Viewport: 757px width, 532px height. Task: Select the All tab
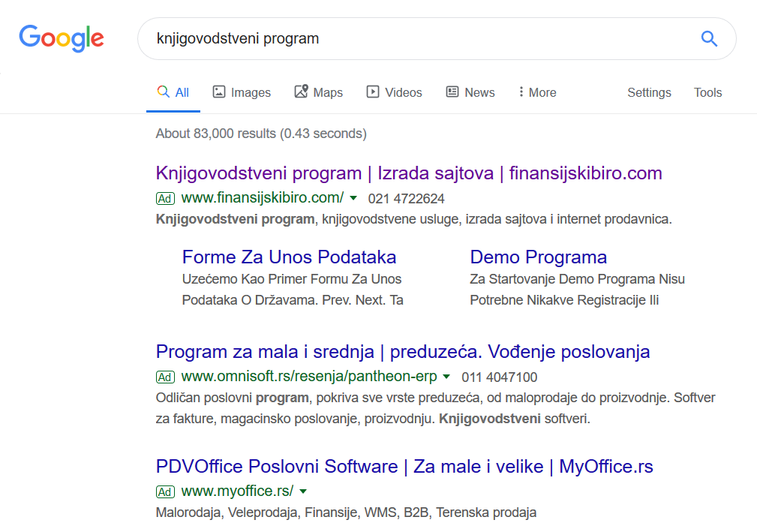(x=173, y=92)
